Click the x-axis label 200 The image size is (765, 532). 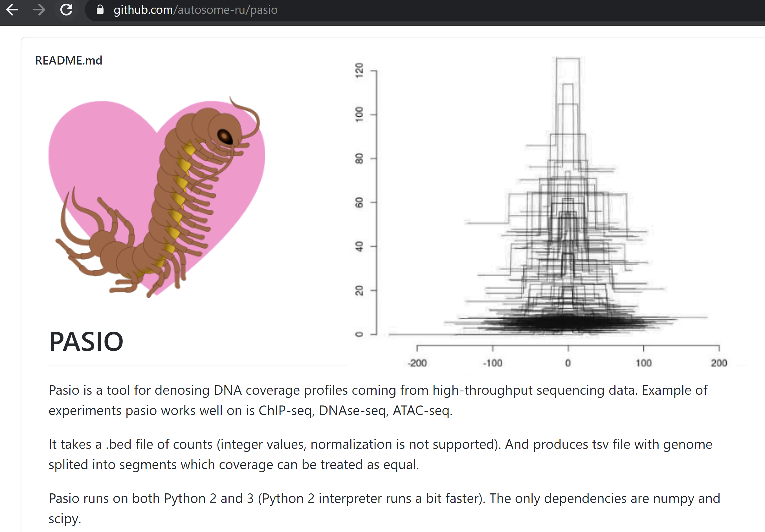pos(719,363)
